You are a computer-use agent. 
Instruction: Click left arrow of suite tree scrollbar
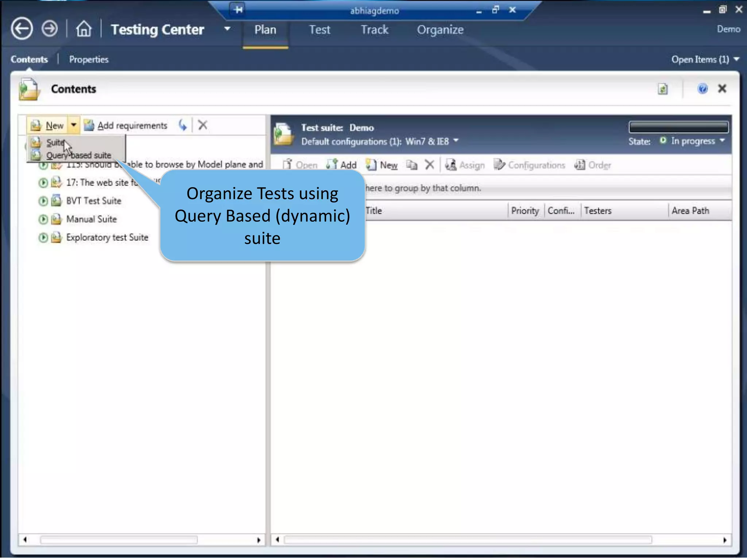click(x=25, y=540)
